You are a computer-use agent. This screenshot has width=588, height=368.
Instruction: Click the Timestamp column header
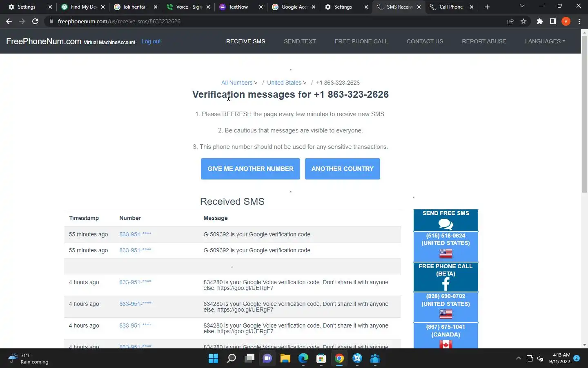click(84, 218)
